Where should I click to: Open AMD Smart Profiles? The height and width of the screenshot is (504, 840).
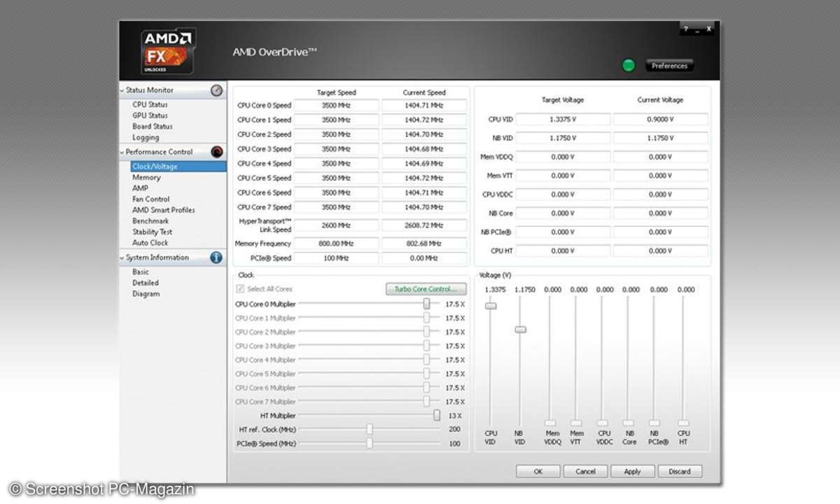coord(164,210)
